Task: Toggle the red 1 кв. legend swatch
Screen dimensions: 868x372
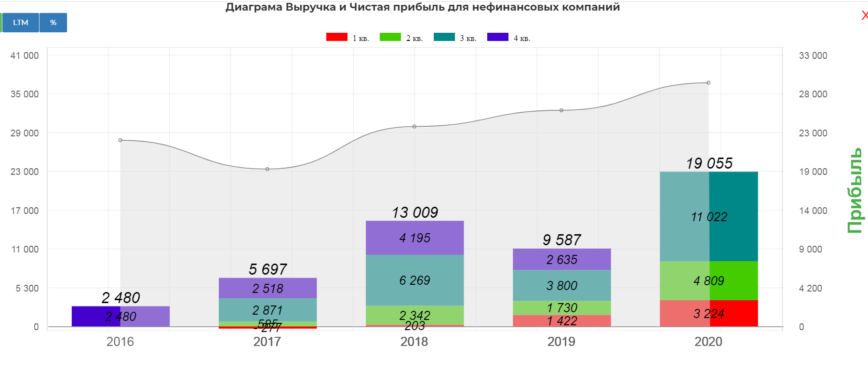Action: click(x=336, y=37)
